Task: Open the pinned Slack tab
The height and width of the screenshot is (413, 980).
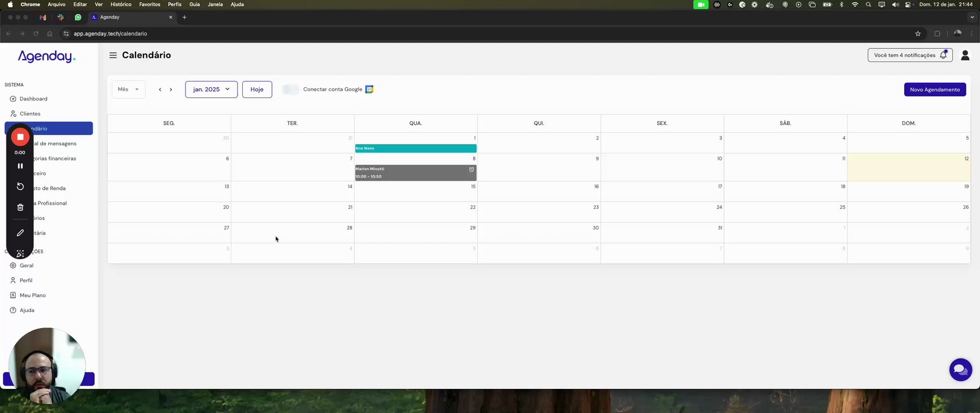Action: coord(60,17)
